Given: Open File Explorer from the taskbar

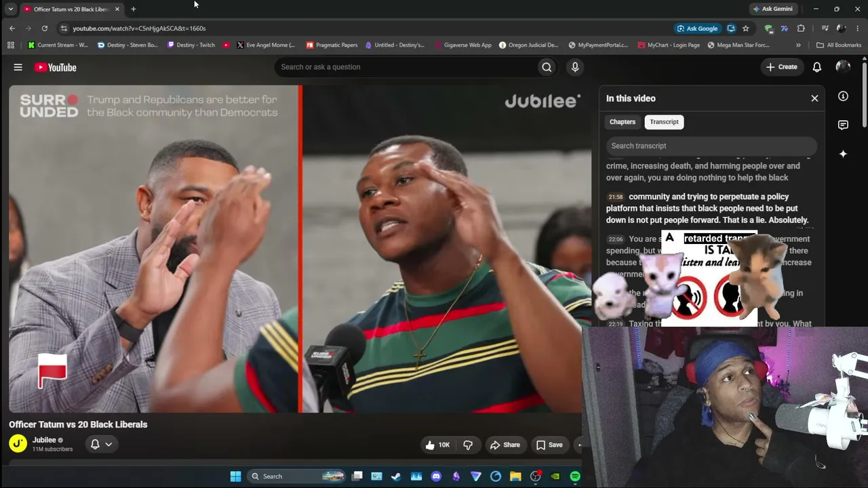Looking at the screenshot, I should point(515,476).
